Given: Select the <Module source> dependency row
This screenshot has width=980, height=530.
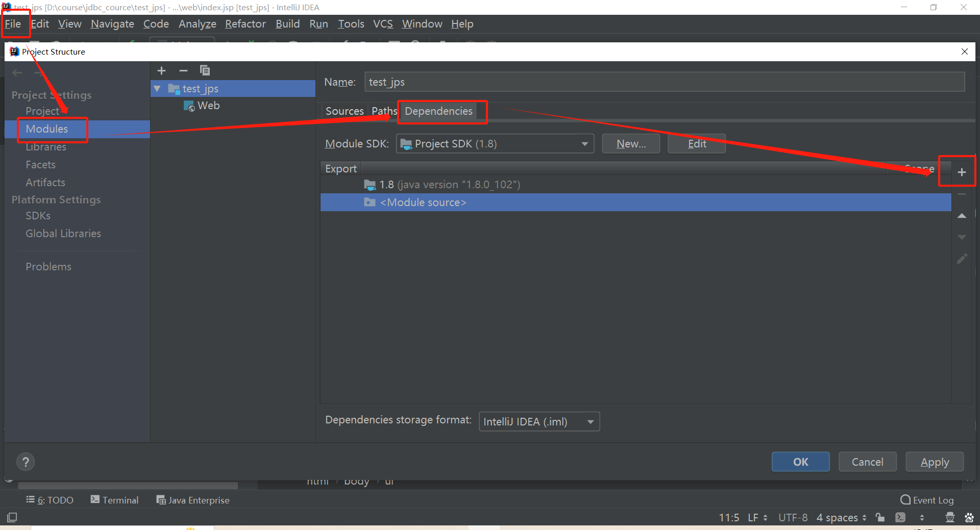Looking at the screenshot, I should click(635, 203).
